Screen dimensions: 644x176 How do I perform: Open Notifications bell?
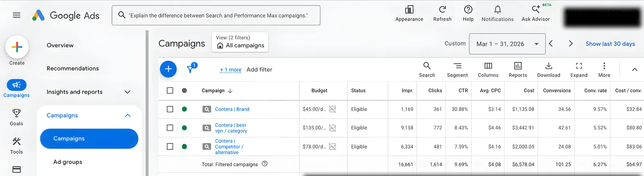[x=497, y=13]
